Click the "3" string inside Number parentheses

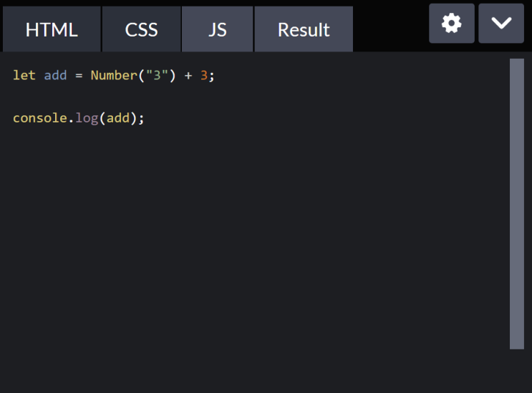(157, 75)
